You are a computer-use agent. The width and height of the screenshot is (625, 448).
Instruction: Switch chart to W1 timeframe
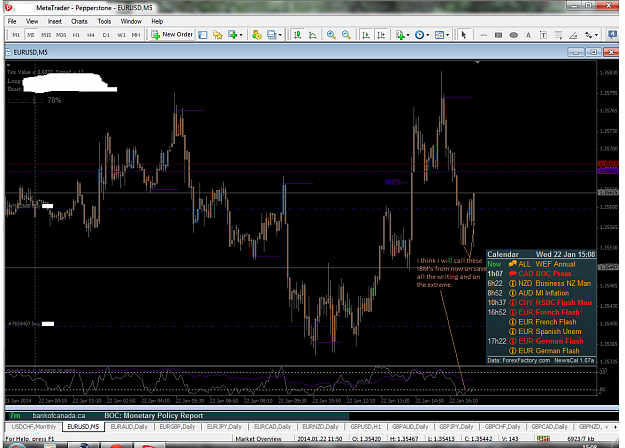121,35
